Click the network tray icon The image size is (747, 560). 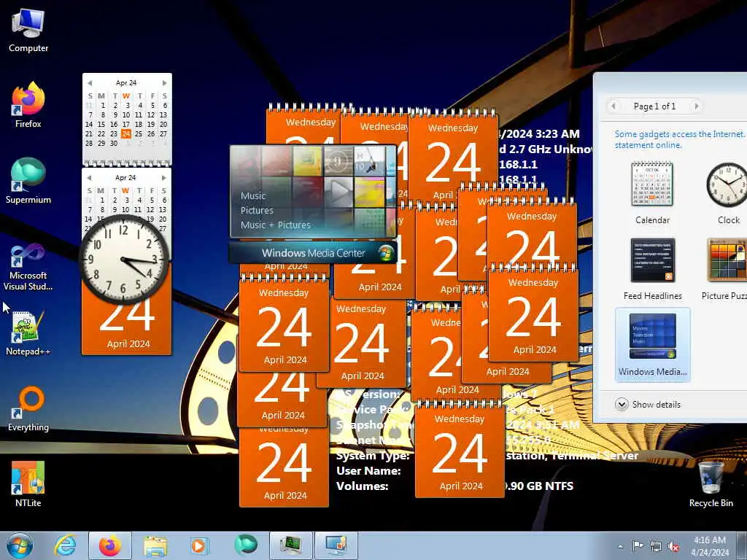point(656,546)
